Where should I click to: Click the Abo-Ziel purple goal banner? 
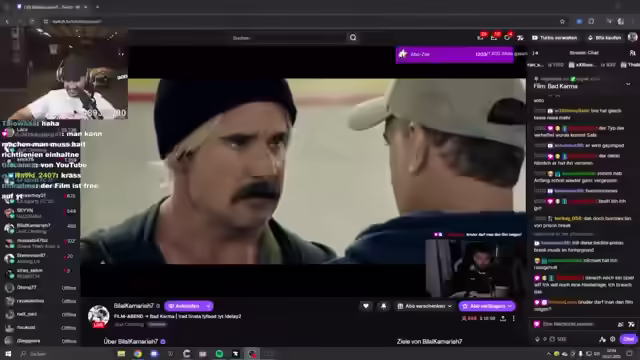[455, 54]
